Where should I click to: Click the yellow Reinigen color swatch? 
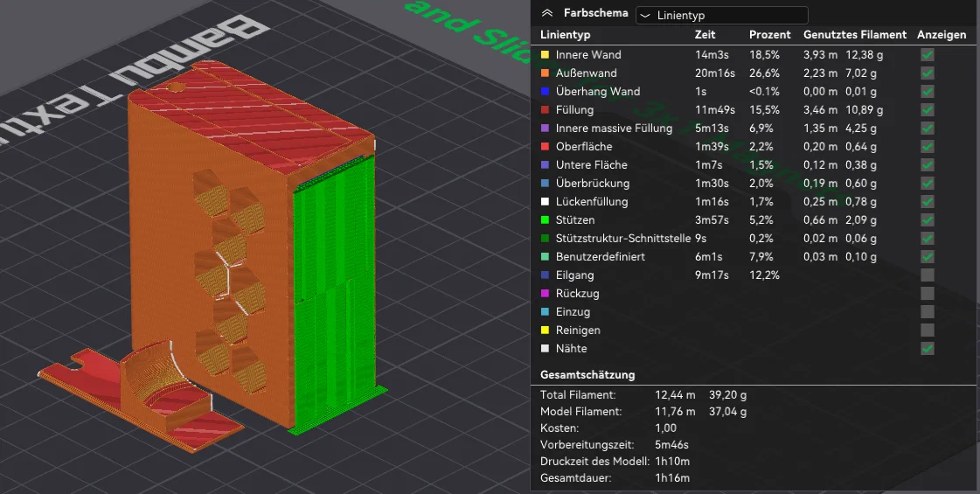click(x=545, y=330)
